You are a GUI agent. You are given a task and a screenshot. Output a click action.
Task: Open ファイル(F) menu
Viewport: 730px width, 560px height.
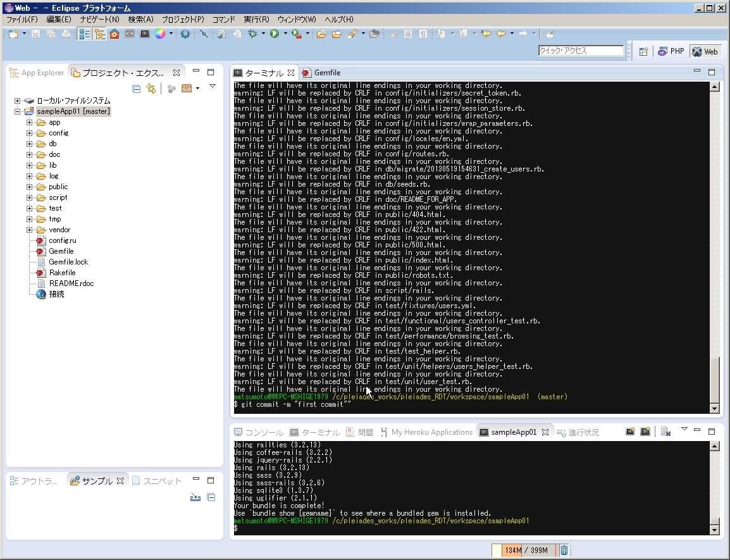pos(22,20)
